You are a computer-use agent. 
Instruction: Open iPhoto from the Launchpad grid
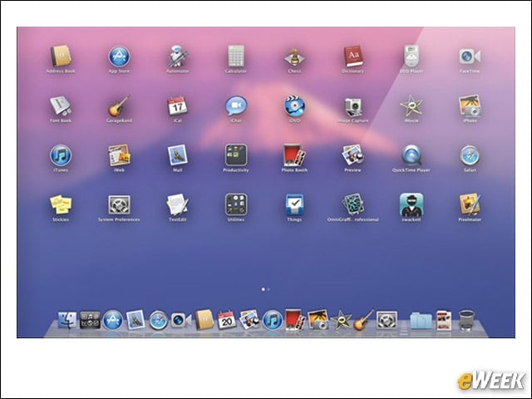[470, 106]
